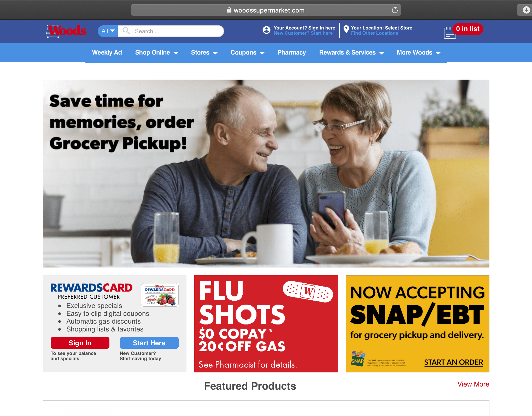Click the account profile icon
The width and height of the screenshot is (532, 416).
tap(266, 30)
